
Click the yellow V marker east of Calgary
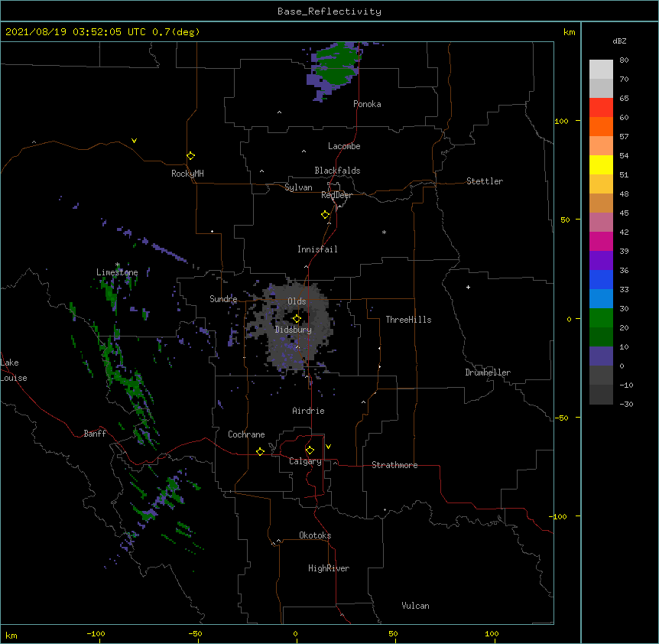coord(328,447)
